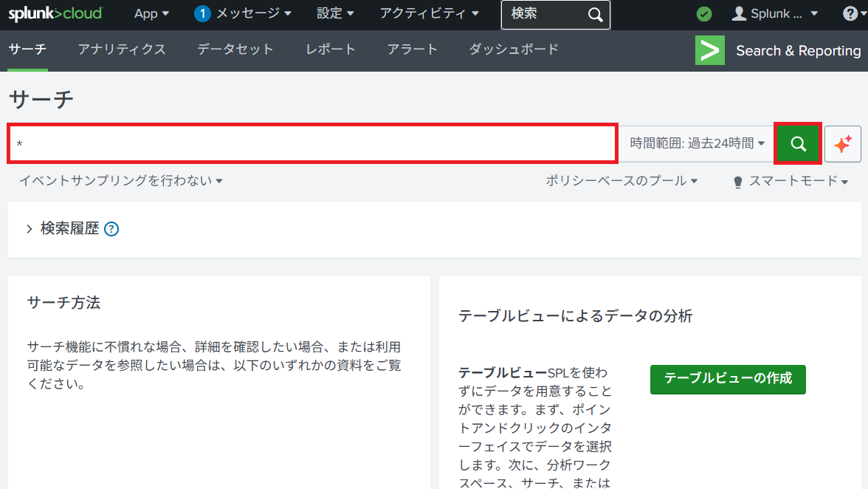Open the メッセージ notifications menu

point(242,14)
